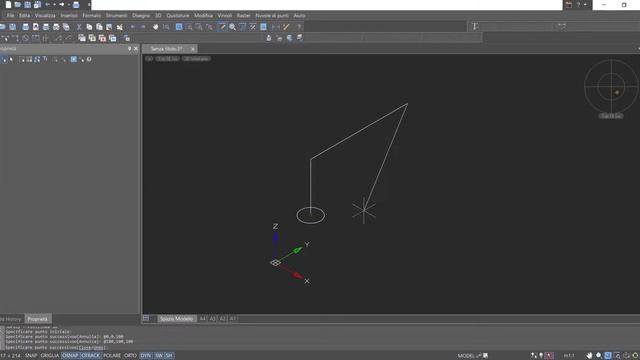Click the Copy icon in toolbar
Viewport: 640px width, 360px height.
click(89, 27)
